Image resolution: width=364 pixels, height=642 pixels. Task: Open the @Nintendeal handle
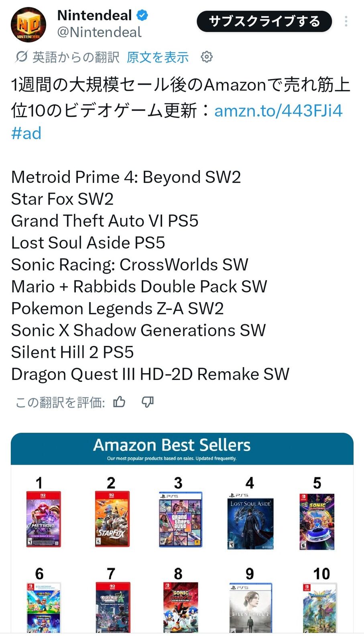click(x=99, y=32)
